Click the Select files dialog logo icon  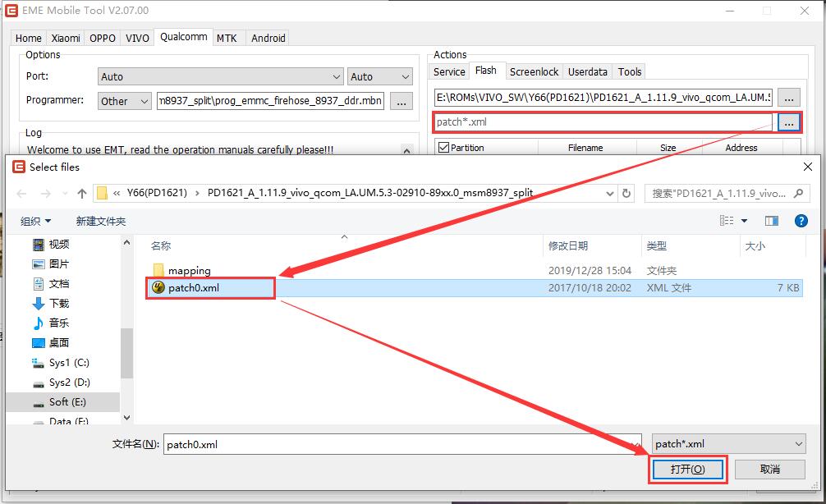tap(19, 167)
